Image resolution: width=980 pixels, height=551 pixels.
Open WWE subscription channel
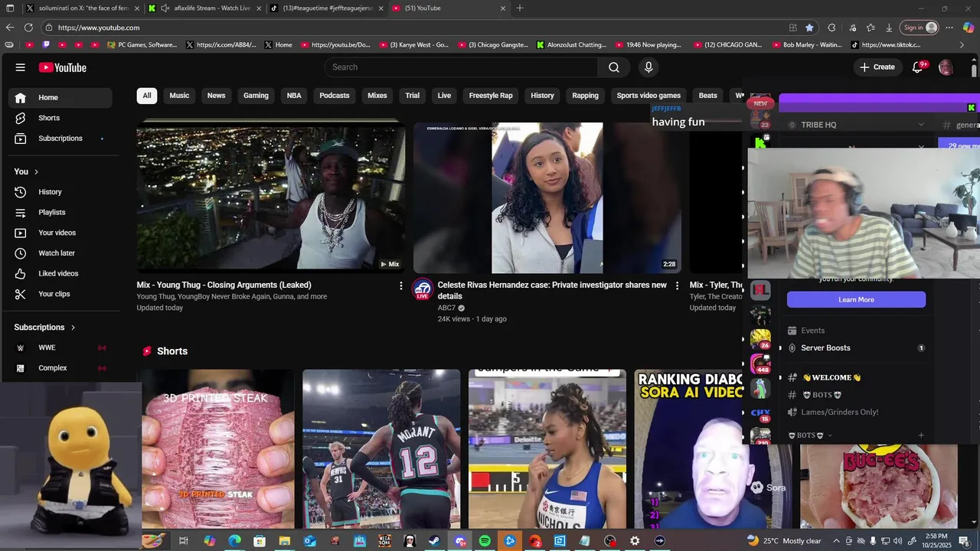(60, 347)
